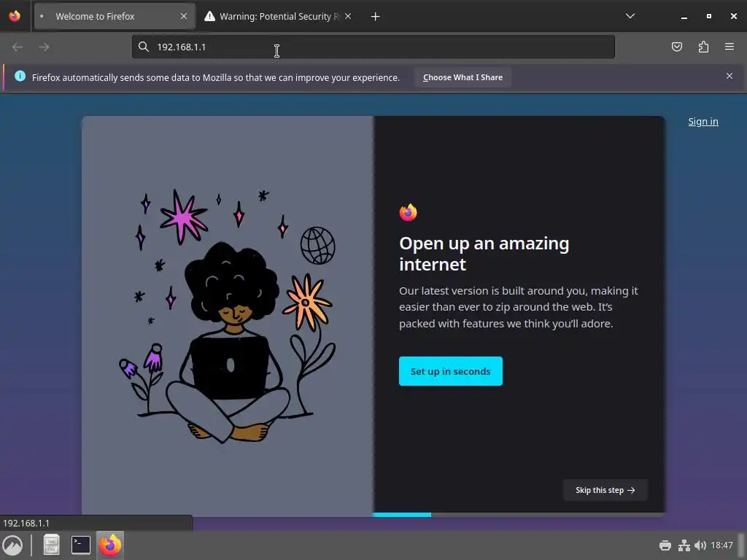Dismiss the Mozilla data notification bar
Screen dimensions: 747x560
(729, 76)
